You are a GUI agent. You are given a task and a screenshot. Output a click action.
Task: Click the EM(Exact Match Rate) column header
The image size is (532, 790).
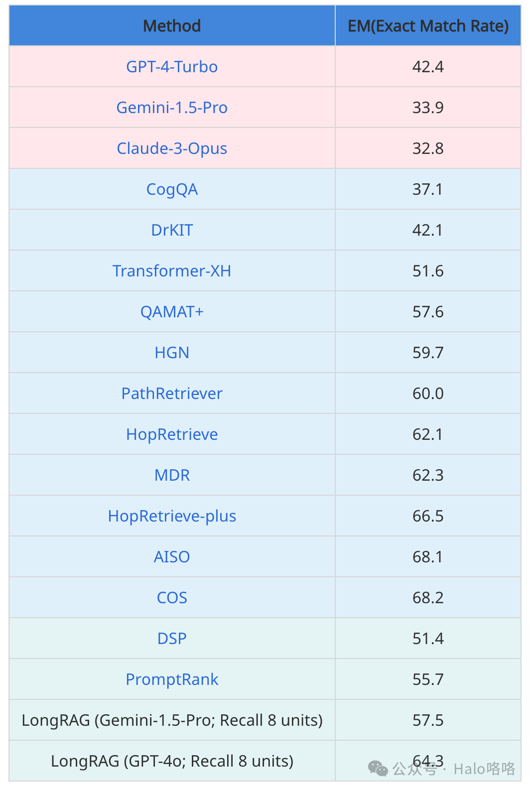(428, 26)
